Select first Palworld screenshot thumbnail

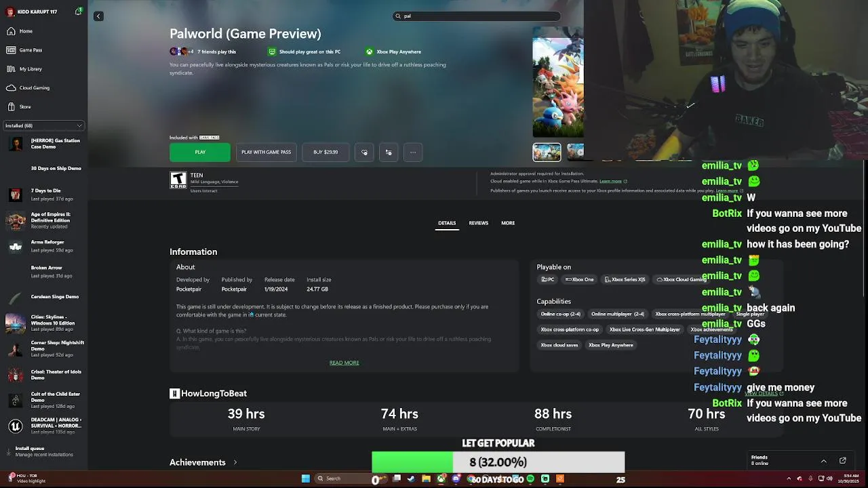point(547,152)
